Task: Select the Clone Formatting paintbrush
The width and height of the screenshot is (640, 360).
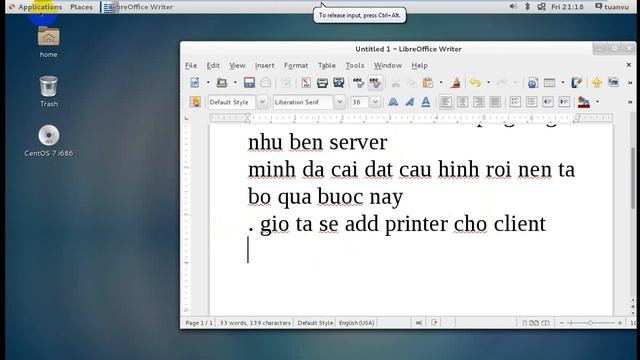Action: pos(456,82)
